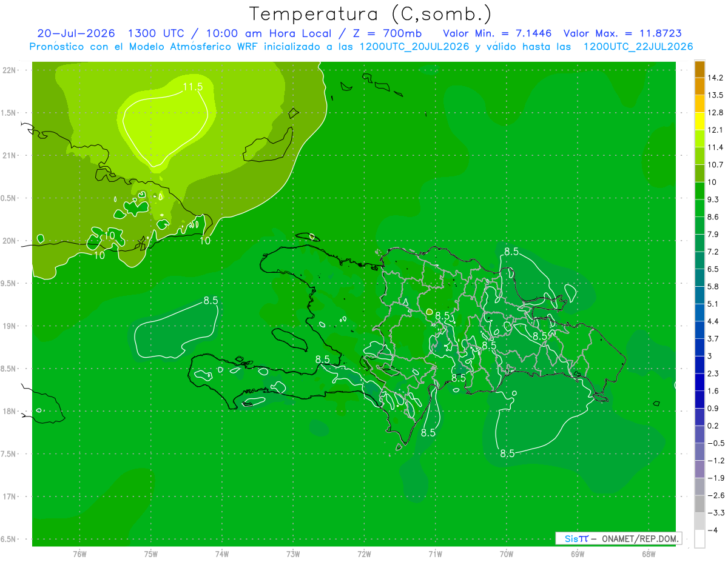
Task: Click the '22N' latitude axis label
Action: click(10, 70)
